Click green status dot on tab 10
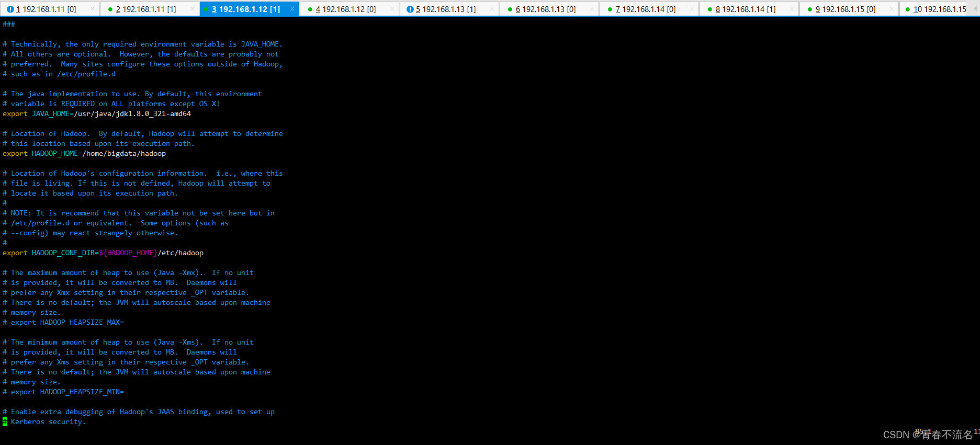Image resolution: width=980 pixels, height=445 pixels. [x=908, y=9]
